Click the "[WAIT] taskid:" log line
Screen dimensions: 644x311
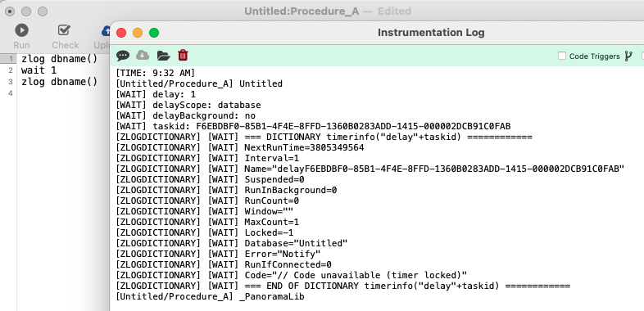coord(313,126)
